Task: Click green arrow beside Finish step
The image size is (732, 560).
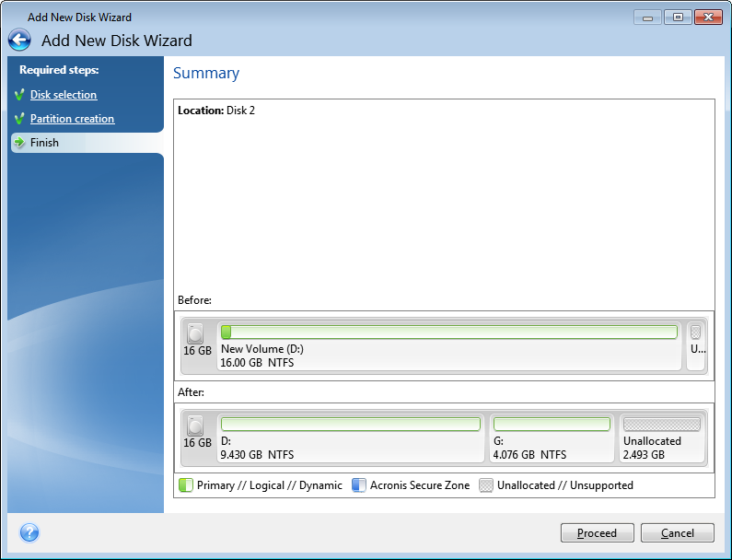Action: tap(19, 142)
